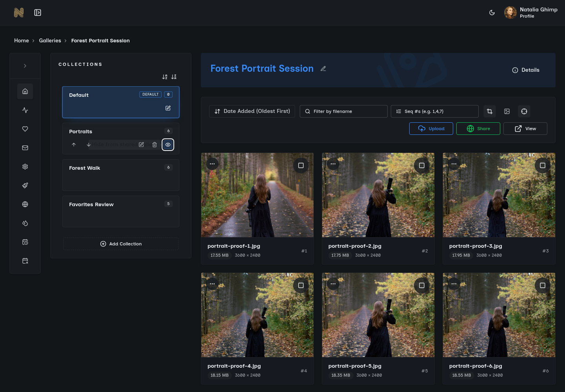Select checkbox on portrait-proof-4.jpg
This screenshot has height=392, width=565.
point(301,285)
